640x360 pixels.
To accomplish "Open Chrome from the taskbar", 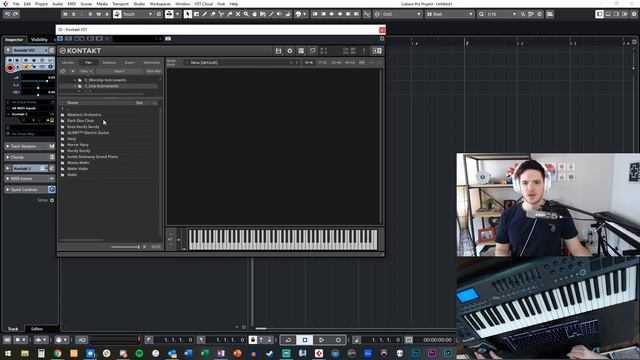I will (58, 353).
